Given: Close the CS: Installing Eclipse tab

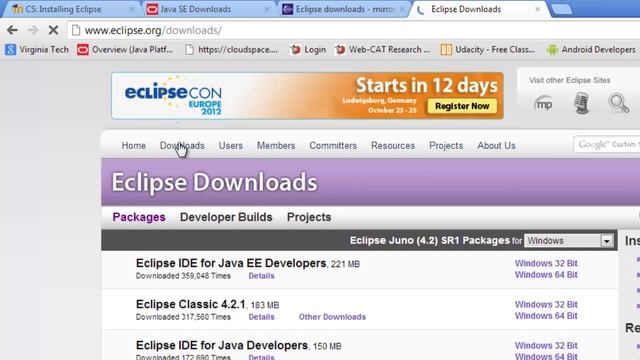Looking at the screenshot, I should coord(131,9).
